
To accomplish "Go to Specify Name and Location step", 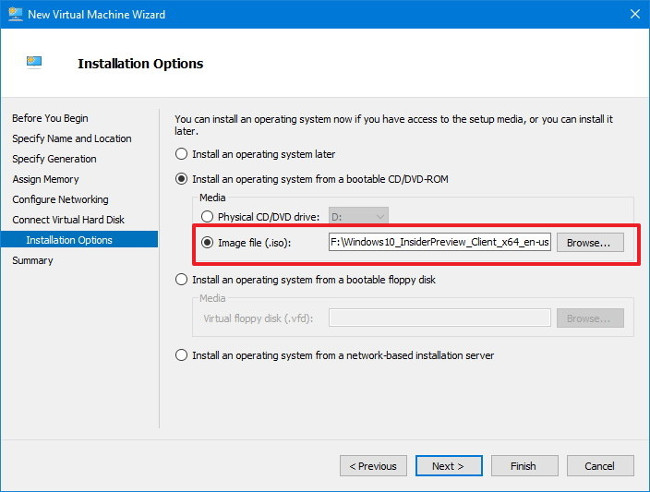I will point(72,138).
